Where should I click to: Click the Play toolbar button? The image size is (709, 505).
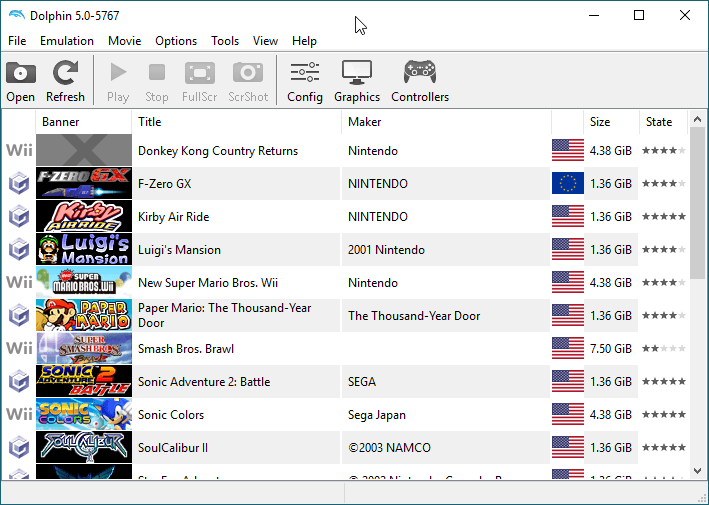[118, 81]
